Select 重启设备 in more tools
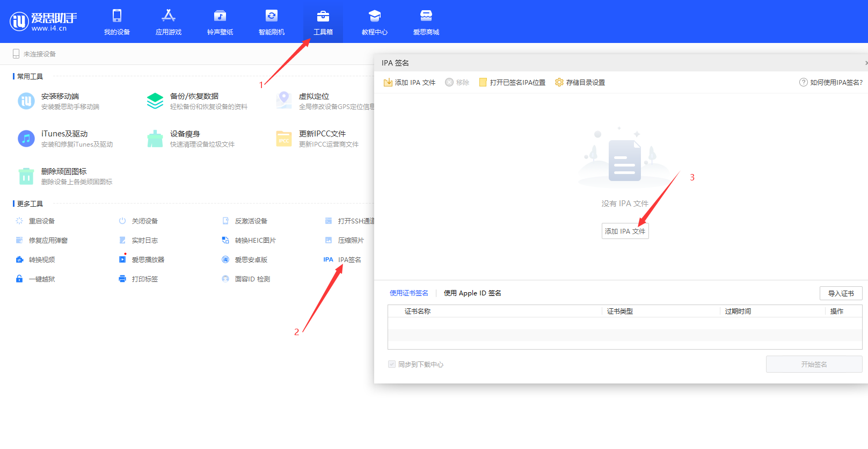868x449 pixels. [x=35, y=221]
